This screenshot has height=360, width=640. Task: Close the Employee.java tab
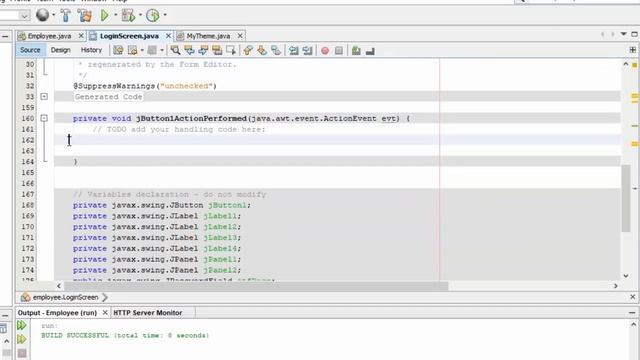(81, 36)
